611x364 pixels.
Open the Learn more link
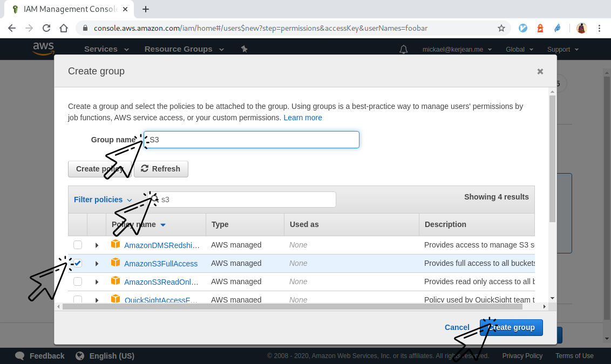pos(303,118)
